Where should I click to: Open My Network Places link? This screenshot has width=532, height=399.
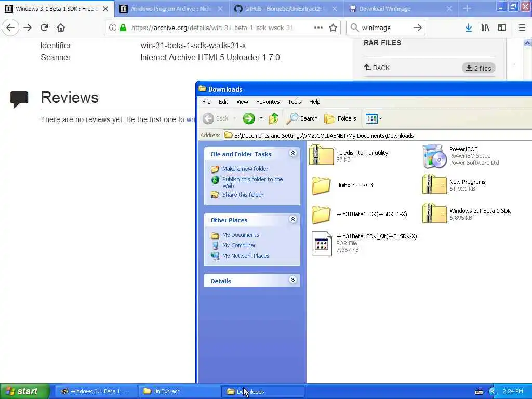tap(246, 256)
